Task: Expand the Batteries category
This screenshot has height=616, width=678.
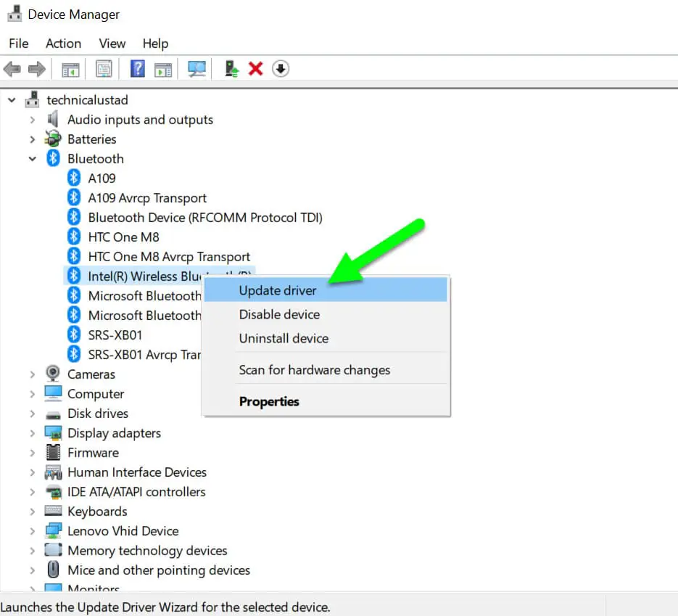Action: pos(33,139)
